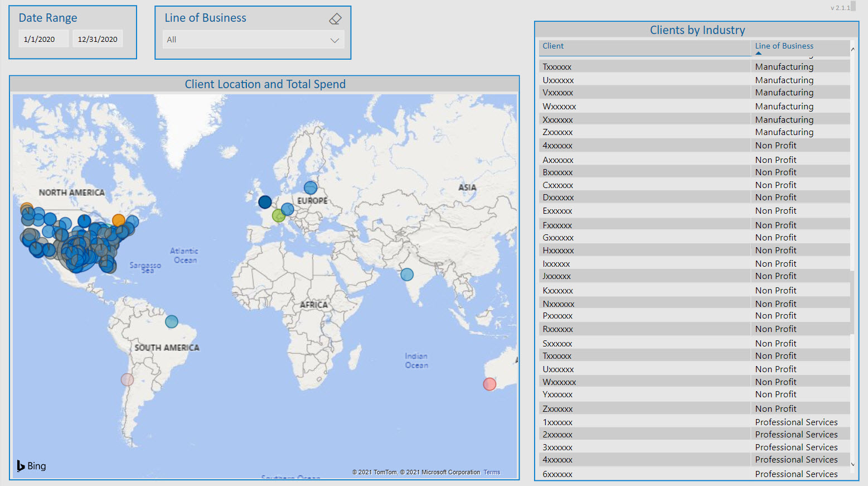Image resolution: width=868 pixels, height=486 pixels.
Task: Click the scrollbar down arrow in the table
Action: pyautogui.click(x=852, y=464)
